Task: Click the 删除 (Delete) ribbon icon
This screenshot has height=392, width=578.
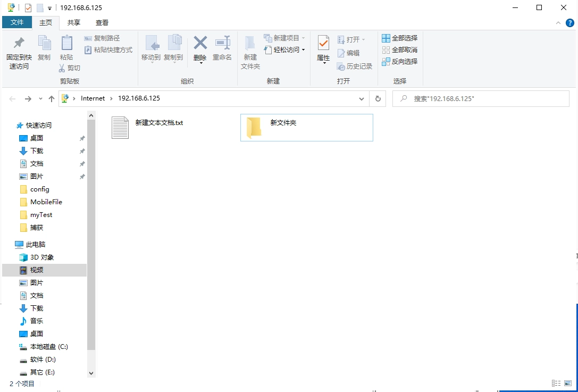Action: point(200,48)
